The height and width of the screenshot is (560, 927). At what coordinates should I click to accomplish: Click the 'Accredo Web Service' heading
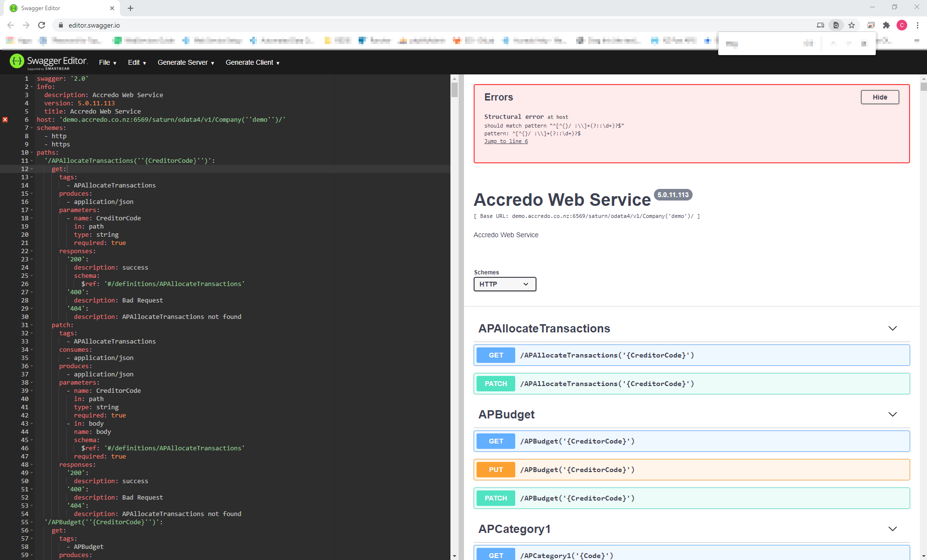(562, 200)
